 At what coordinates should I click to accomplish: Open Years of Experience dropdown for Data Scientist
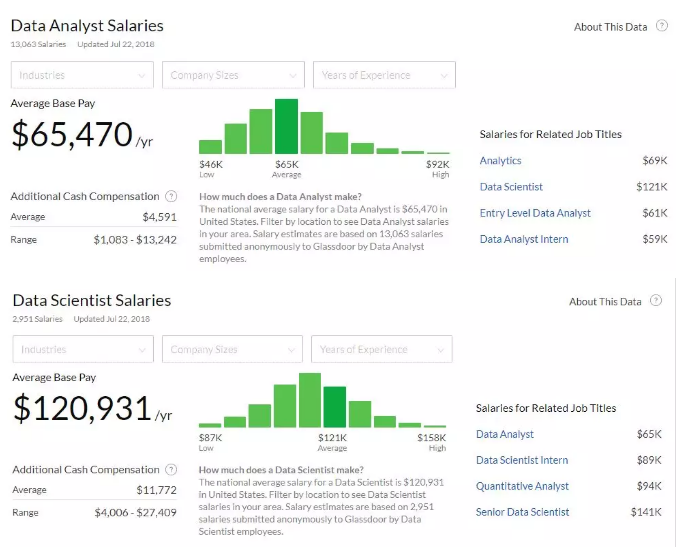click(382, 349)
